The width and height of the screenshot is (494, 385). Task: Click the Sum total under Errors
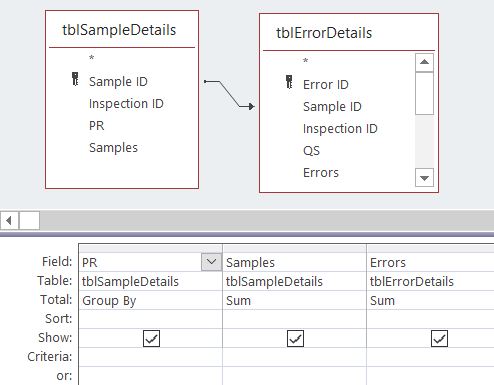tap(431, 300)
